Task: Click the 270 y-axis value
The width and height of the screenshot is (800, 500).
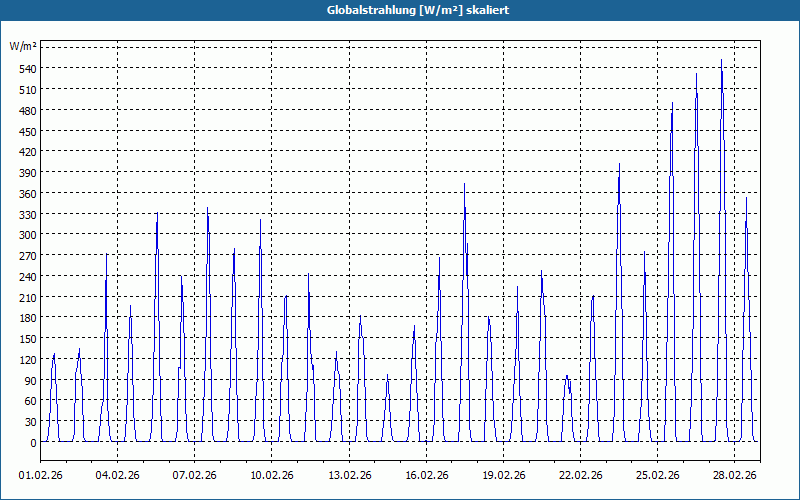Action: point(28,256)
